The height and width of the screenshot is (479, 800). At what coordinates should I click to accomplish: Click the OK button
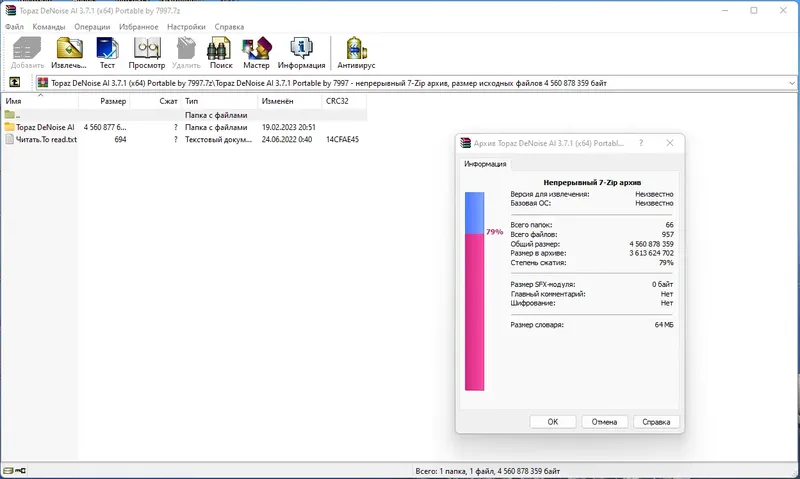(x=553, y=422)
